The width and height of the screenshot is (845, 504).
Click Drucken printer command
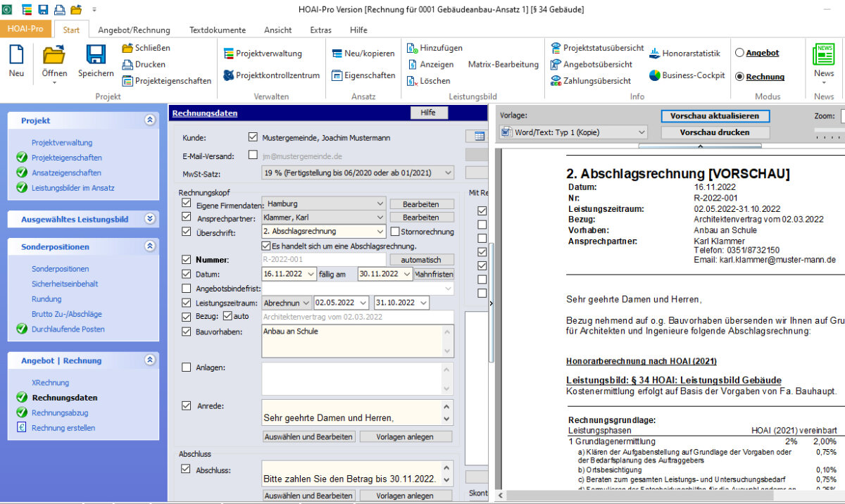point(144,64)
